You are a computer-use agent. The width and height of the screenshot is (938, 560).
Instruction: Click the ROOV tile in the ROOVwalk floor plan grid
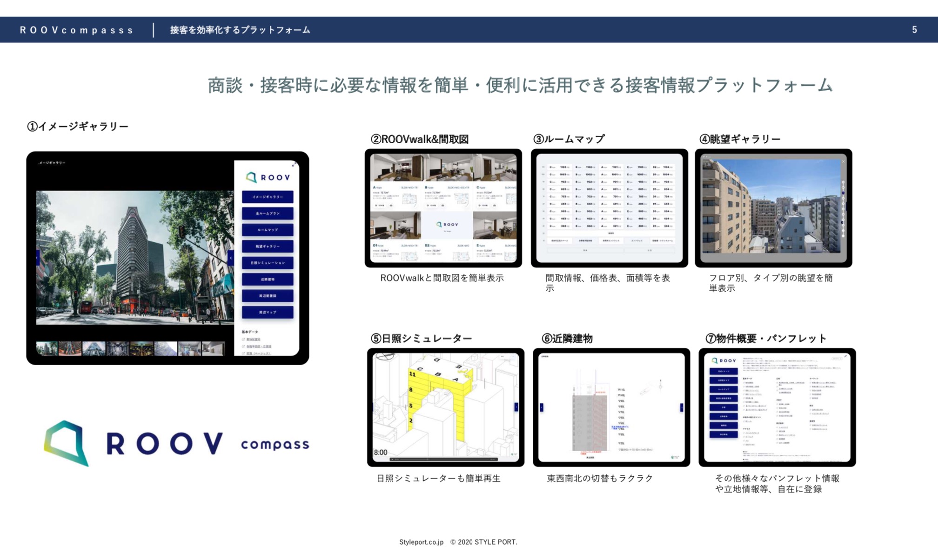(x=447, y=225)
